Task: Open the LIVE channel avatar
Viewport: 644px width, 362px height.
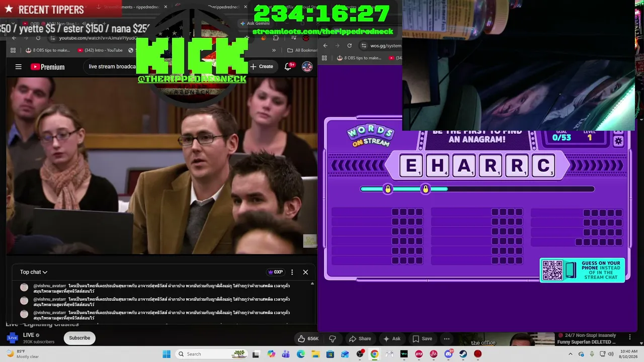Action: [12, 338]
